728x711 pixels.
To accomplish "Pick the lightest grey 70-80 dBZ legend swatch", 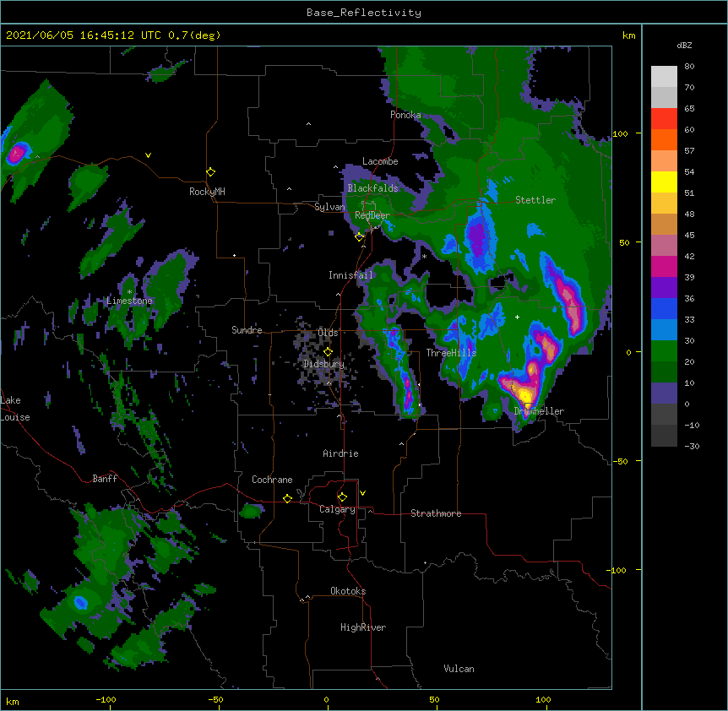I will [x=664, y=77].
